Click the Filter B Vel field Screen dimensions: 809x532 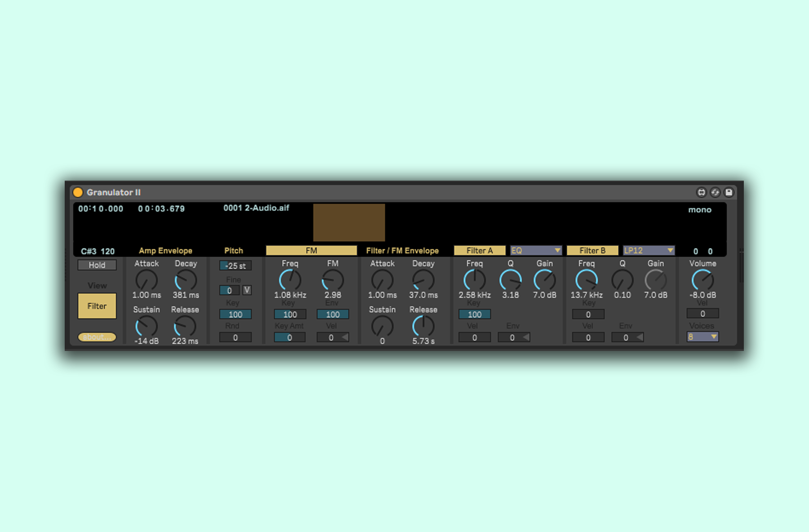click(588, 337)
